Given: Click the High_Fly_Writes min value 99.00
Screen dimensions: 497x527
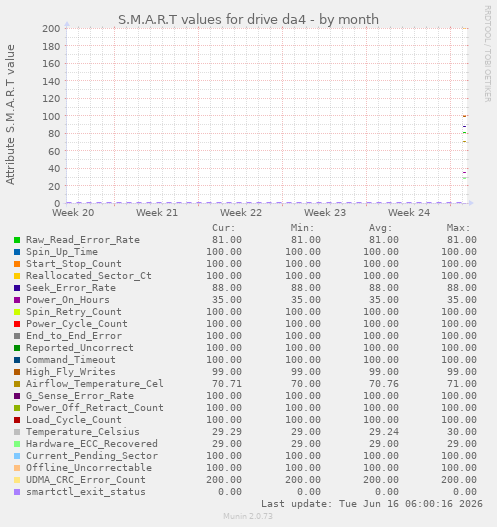Looking at the screenshot, I should point(306,372).
